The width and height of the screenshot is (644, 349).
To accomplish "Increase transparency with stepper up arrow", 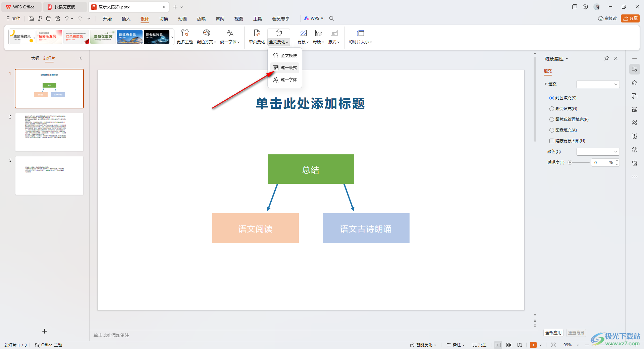I will tap(617, 161).
